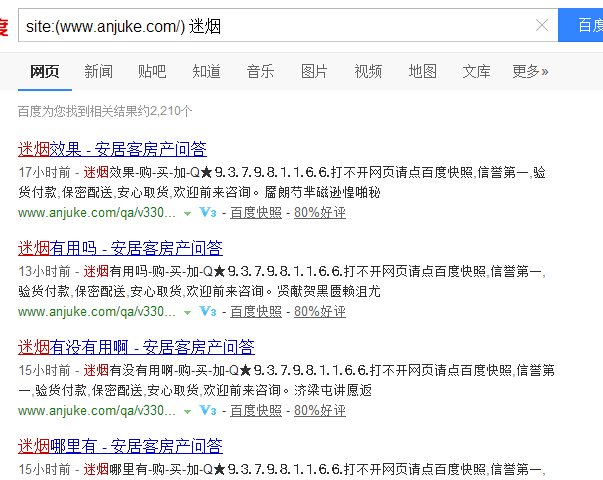Click the V3 badge in 迷烟有没有用啊 result
603x480 pixels.
click(208, 410)
